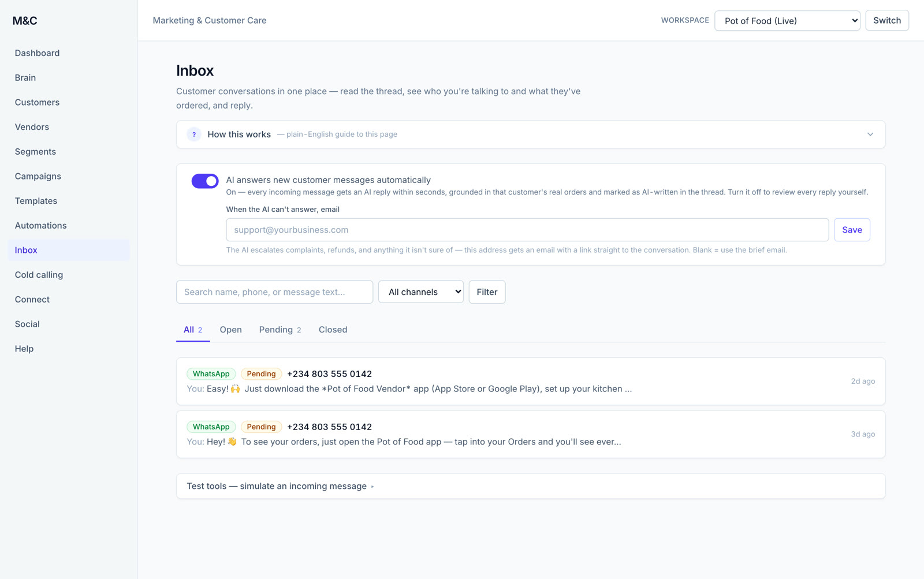
Task: Switch to the Open tab
Action: (x=230, y=330)
